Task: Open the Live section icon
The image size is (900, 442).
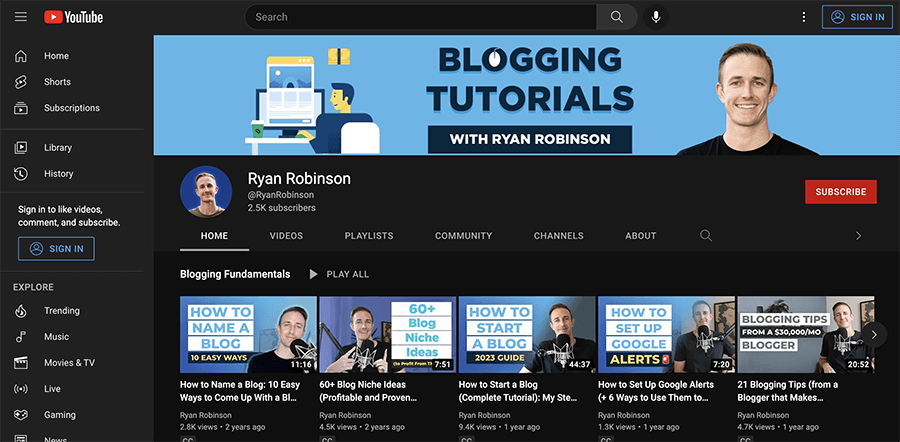Action: click(x=21, y=389)
